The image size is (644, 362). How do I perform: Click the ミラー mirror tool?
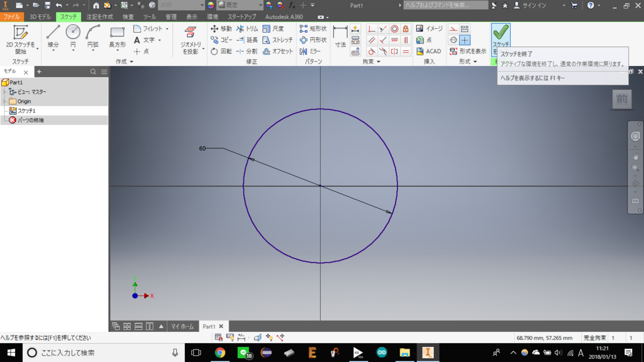(x=310, y=52)
